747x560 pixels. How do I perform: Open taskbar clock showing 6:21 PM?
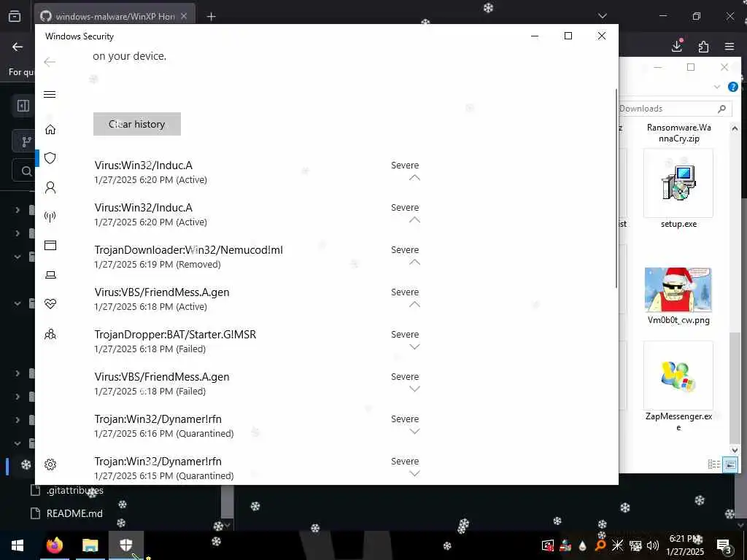[x=685, y=545]
